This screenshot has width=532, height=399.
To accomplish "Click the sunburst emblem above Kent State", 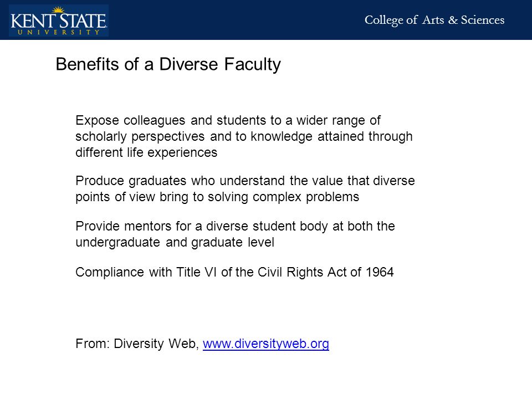I will pyautogui.click(x=58, y=9).
